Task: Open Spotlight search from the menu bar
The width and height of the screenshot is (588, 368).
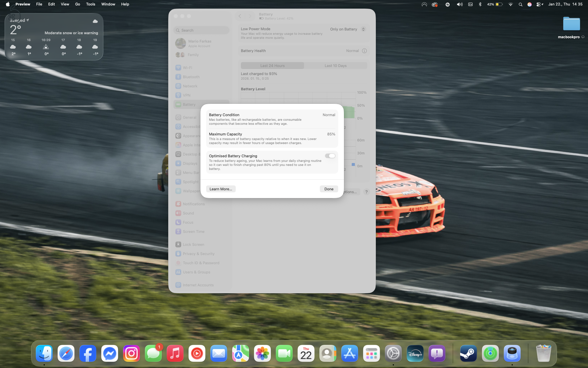Action: tap(521, 4)
